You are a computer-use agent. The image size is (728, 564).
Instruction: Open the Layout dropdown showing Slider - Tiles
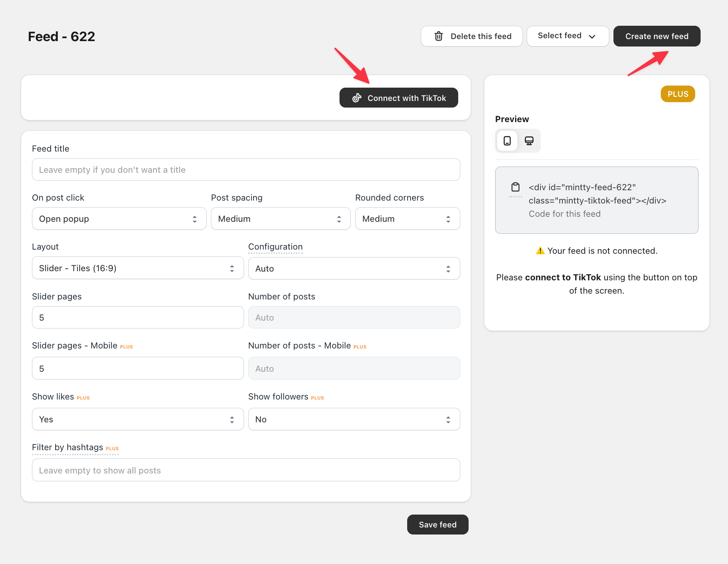point(138,268)
